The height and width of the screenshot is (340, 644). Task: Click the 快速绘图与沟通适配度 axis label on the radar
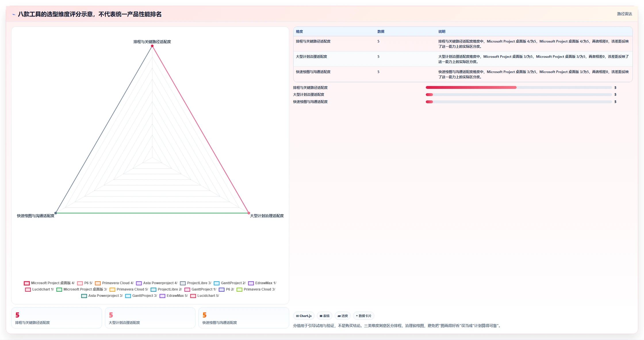(36, 216)
